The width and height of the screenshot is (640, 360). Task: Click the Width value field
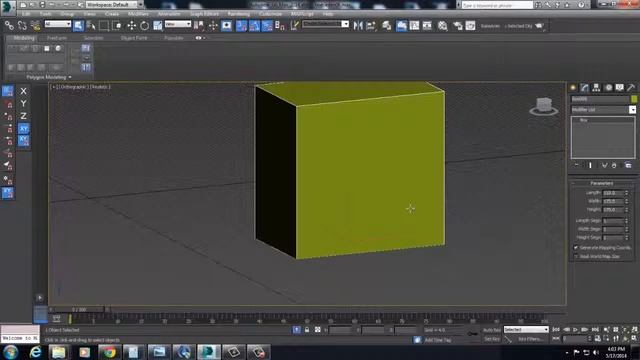coord(613,201)
